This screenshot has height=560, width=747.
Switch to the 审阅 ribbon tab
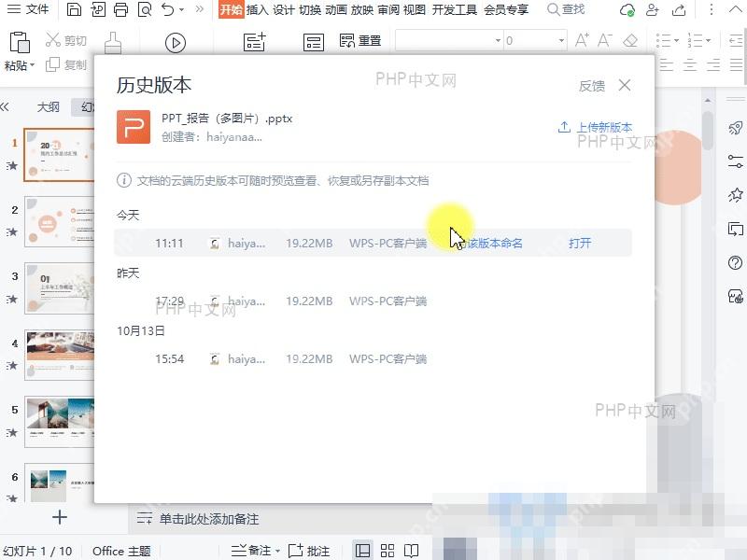pyautogui.click(x=388, y=9)
